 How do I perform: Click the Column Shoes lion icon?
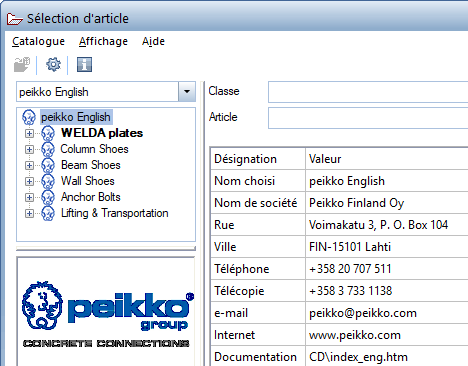pos(48,149)
